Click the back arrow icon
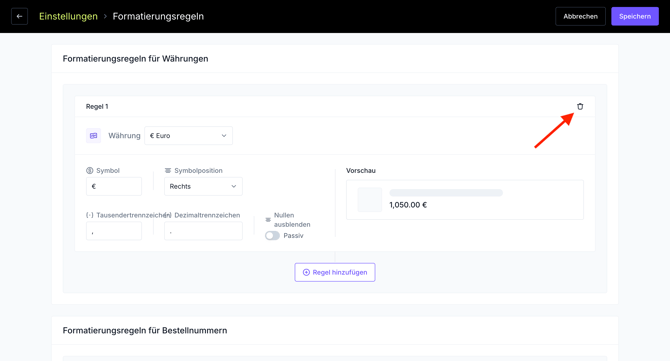 (x=19, y=16)
